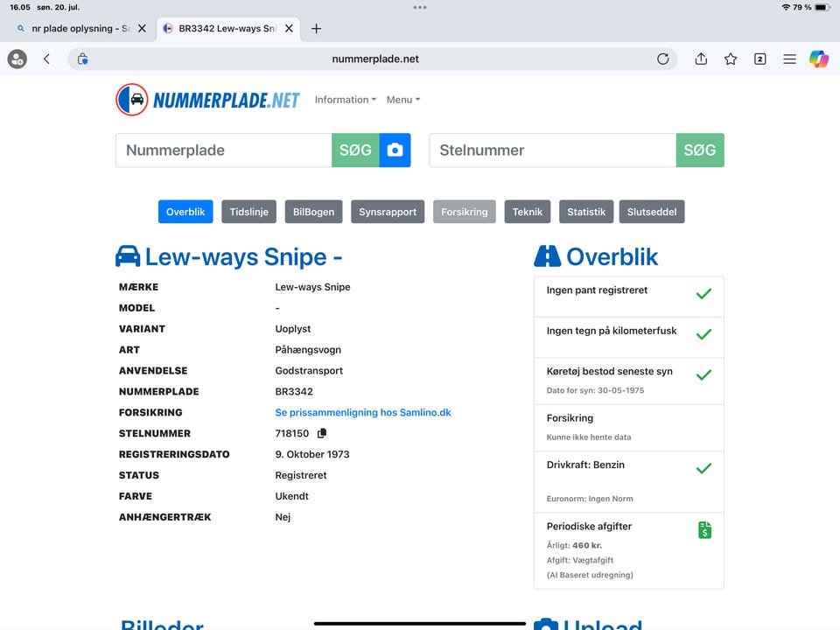840x630 pixels.
Task: Open tab overview showing 2 tabs
Action: click(x=759, y=59)
